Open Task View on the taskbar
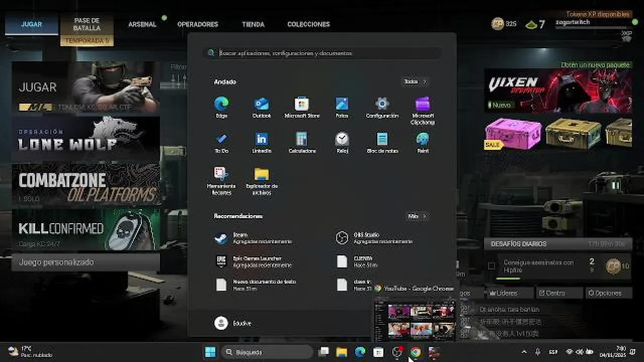This screenshot has width=644, height=362. tap(324, 352)
